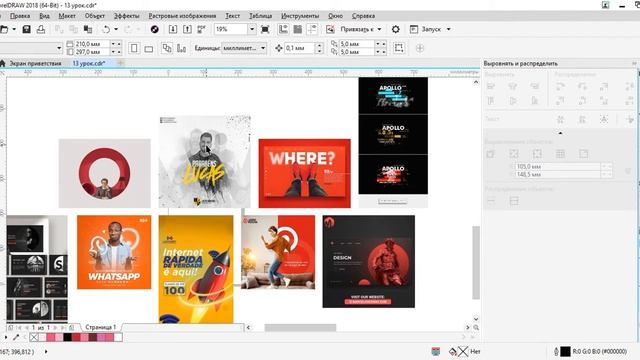
Task: Click Align bottom icon in docker
Action: coord(534,100)
